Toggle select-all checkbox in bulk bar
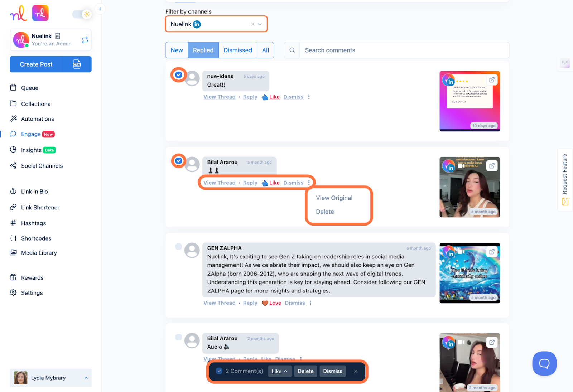This screenshot has height=392, width=573. pos(219,371)
